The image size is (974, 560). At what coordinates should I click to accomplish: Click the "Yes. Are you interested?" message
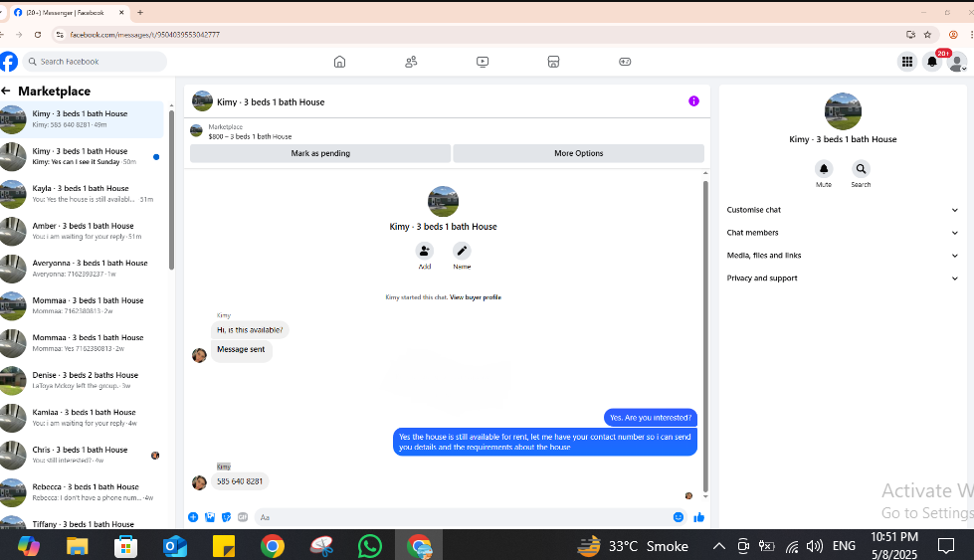651,418
